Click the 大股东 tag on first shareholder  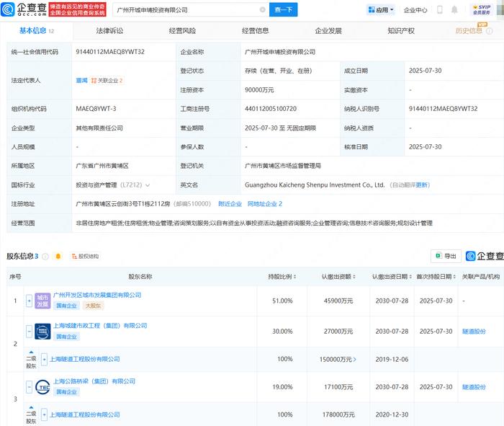93,306
